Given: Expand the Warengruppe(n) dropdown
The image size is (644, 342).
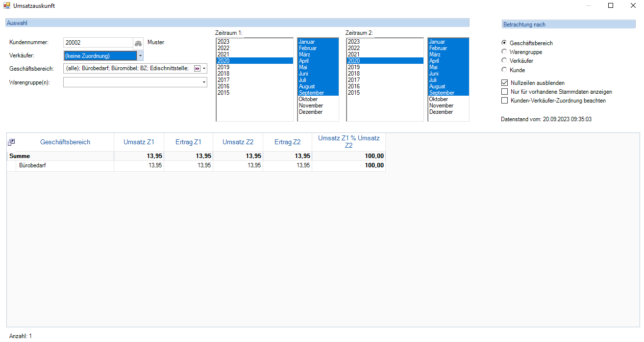Looking at the screenshot, I should [204, 82].
